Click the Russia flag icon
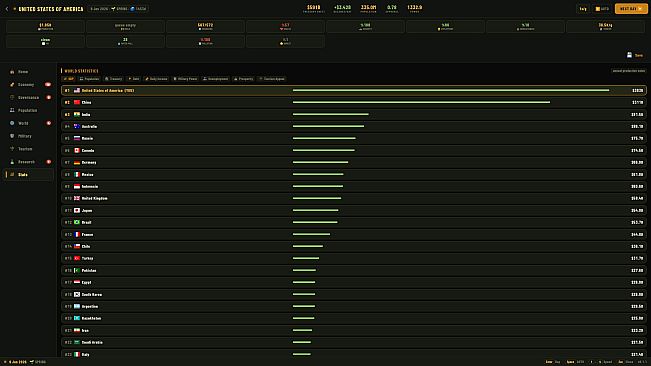The width and height of the screenshot is (651, 366). (77, 138)
